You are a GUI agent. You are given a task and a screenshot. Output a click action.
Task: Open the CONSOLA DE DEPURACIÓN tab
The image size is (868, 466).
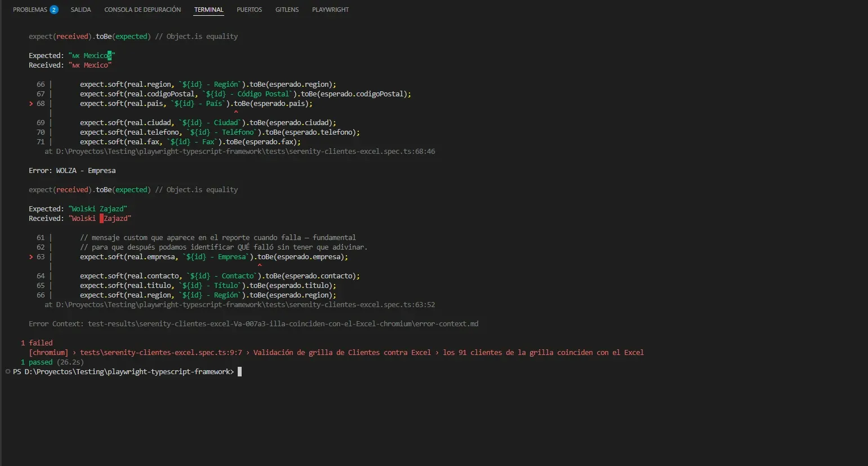pyautogui.click(x=142, y=10)
